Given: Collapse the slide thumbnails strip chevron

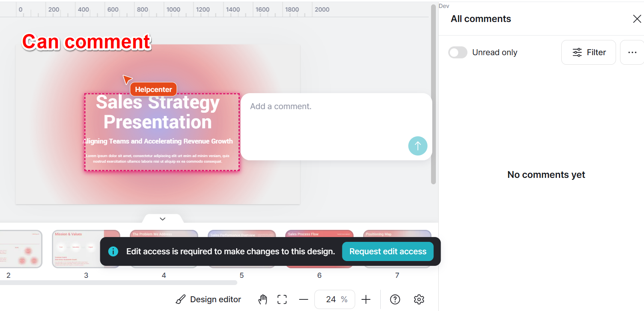Looking at the screenshot, I should click(163, 219).
